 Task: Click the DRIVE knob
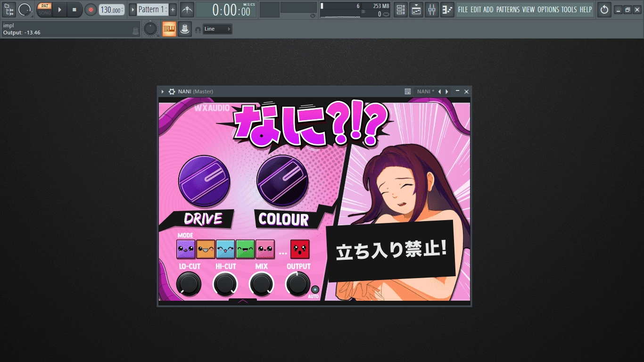tap(204, 181)
